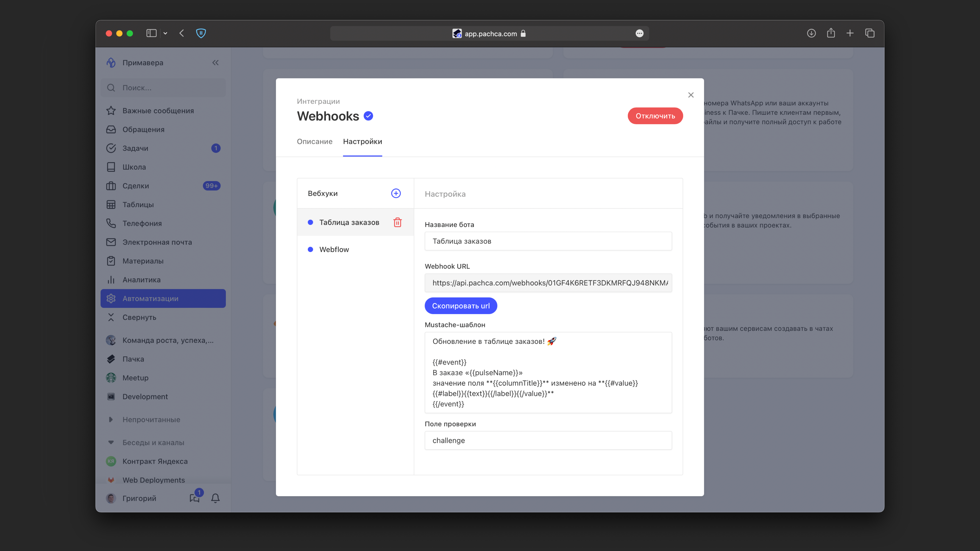Open Григорий user profile

click(x=131, y=498)
